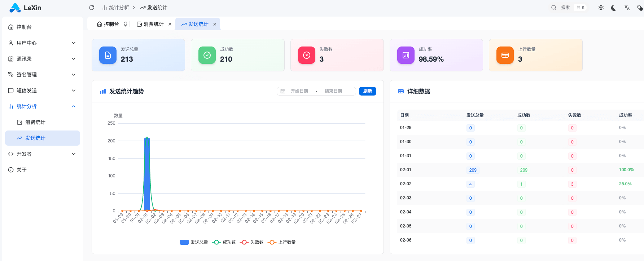This screenshot has width=644, height=261.
Task: Click the date cell 02-06
Action: coord(406,240)
